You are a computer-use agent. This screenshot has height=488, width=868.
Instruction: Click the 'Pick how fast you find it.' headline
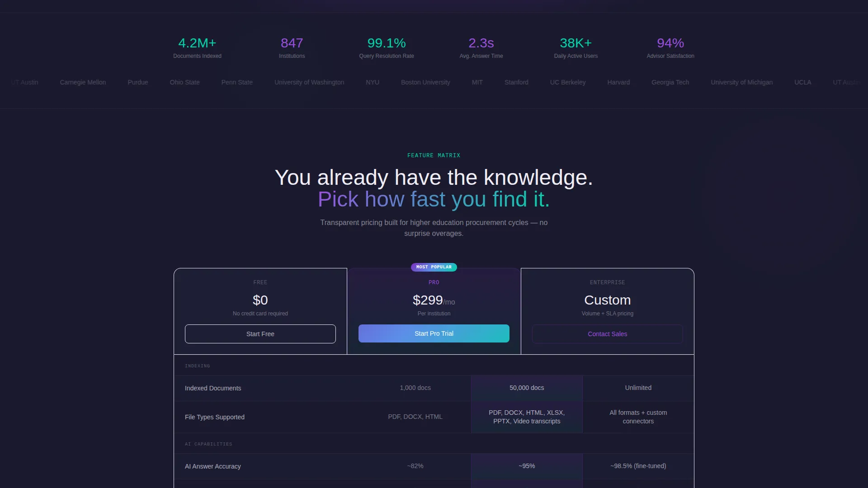[x=434, y=199]
